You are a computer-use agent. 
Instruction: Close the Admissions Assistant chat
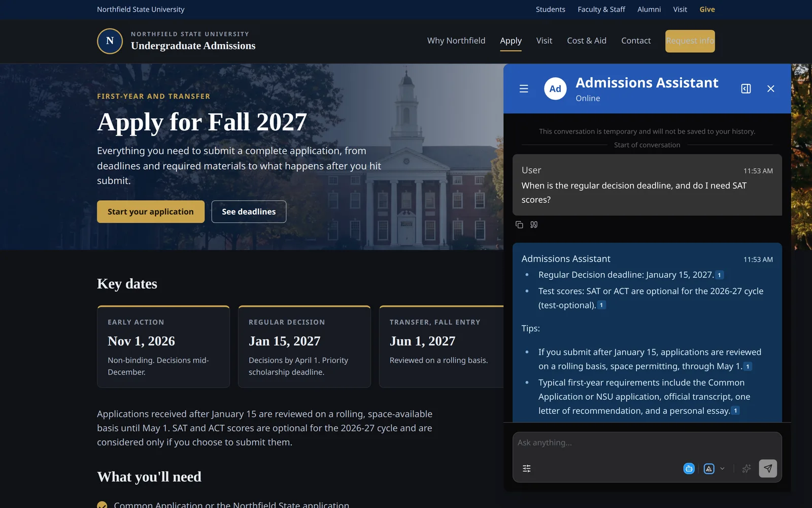[771, 89]
